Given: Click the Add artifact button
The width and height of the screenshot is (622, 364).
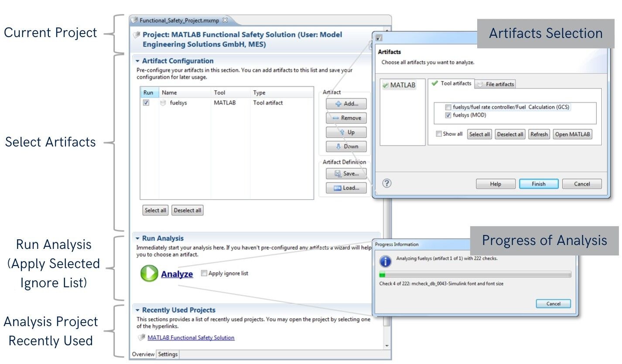Looking at the screenshot, I should point(346,104).
